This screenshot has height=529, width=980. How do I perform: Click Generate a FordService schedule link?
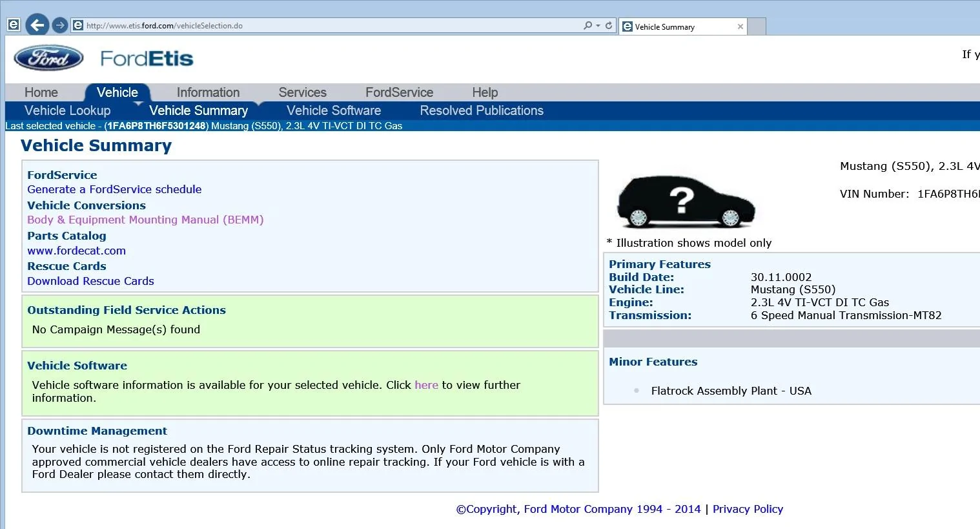click(x=114, y=189)
